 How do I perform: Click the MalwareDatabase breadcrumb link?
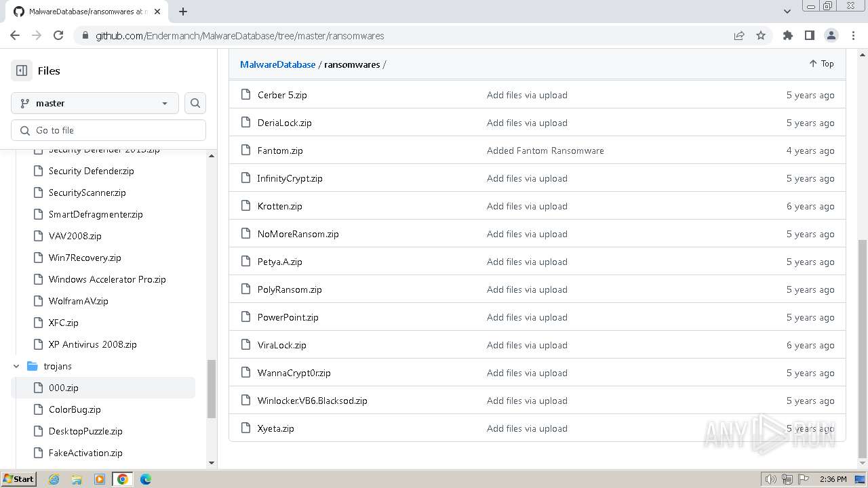pyautogui.click(x=278, y=64)
